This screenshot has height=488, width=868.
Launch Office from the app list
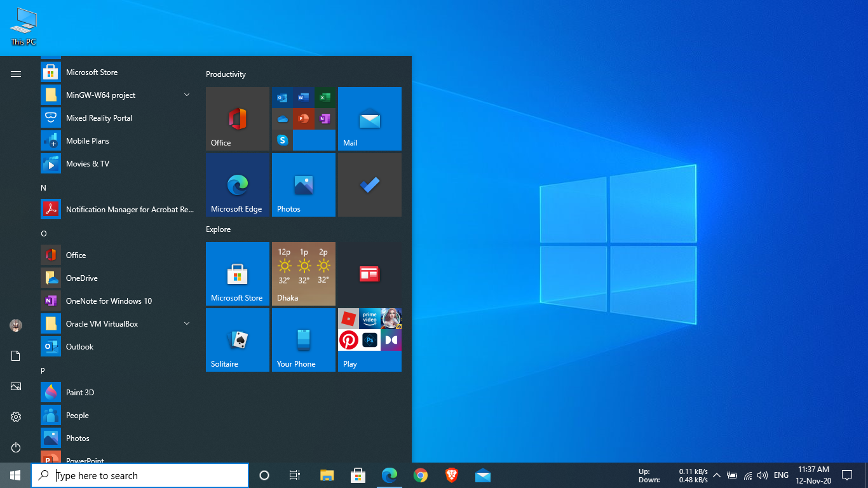(x=117, y=255)
